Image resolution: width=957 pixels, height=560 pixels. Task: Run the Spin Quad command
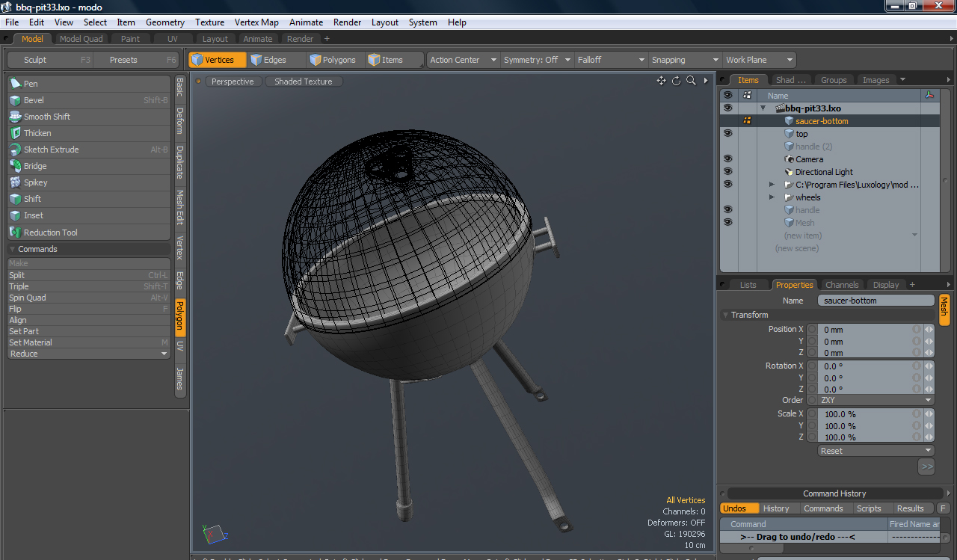89,298
